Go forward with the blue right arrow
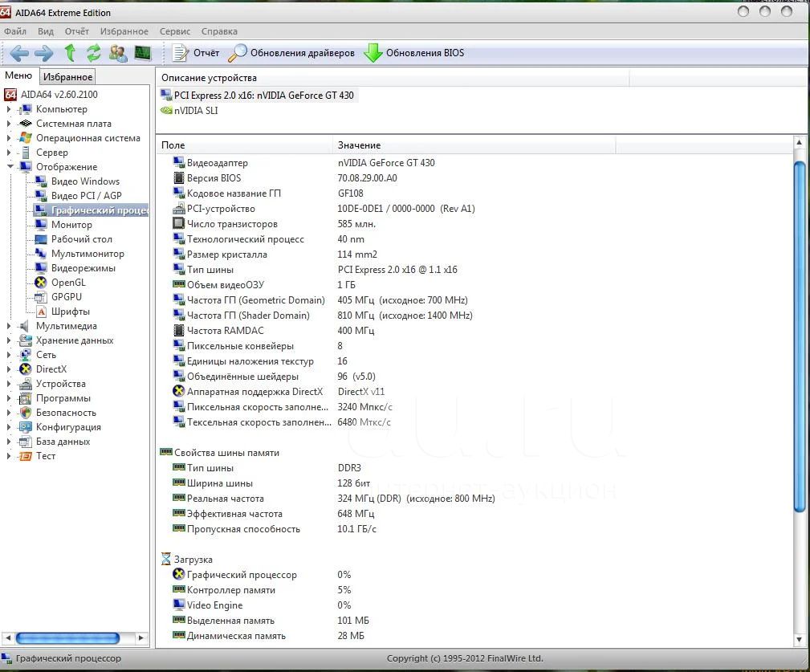810x672 pixels. click(44, 53)
